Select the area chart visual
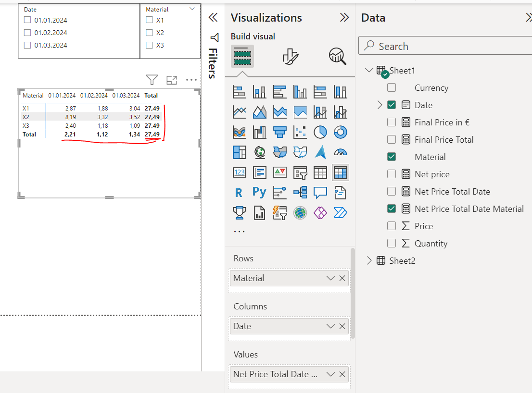This screenshot has width=532, height=393. (260, 112)
